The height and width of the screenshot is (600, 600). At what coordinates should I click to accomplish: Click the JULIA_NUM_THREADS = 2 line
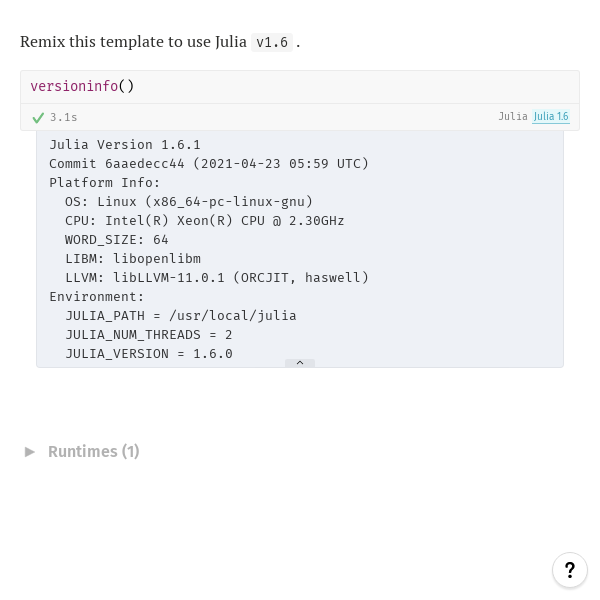click(x=149, y=335)
